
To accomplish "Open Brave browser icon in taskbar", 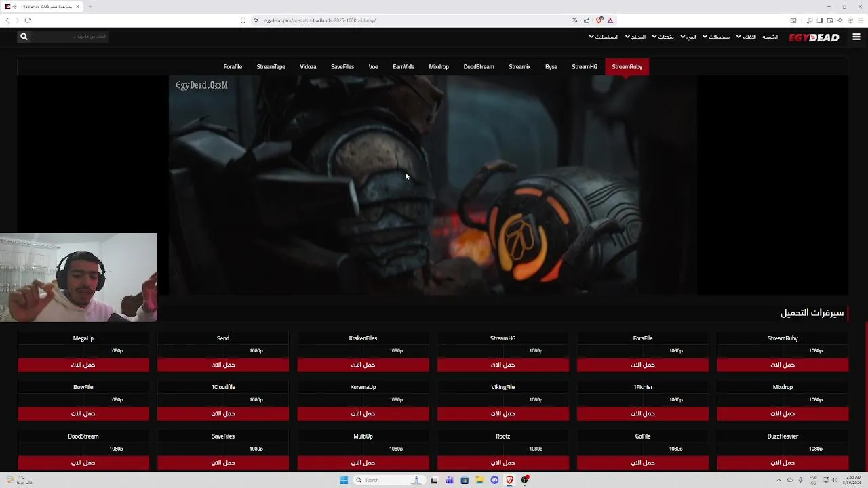I will tap(509, 480).
